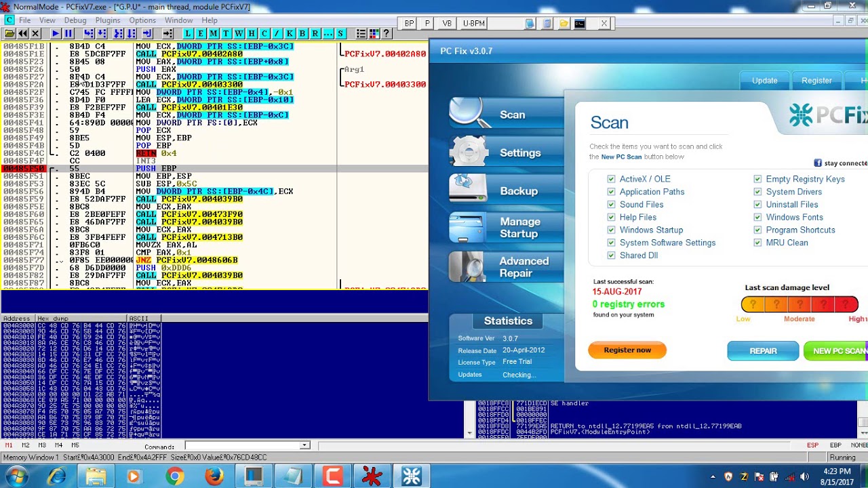Click the blue Pause execution icon
868x488 pixels.
pos(68,33)
